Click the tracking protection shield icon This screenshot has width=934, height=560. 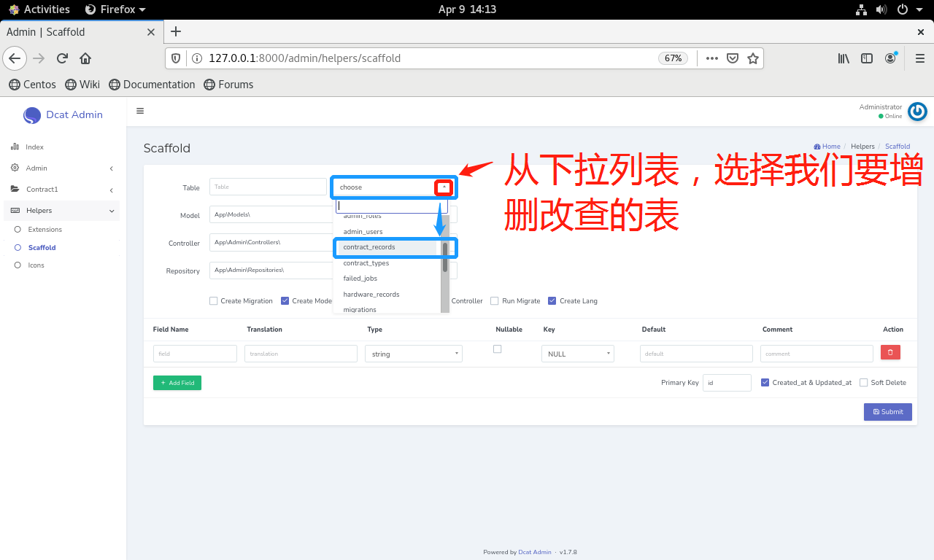pyautogui.click(x=175, y=58)
